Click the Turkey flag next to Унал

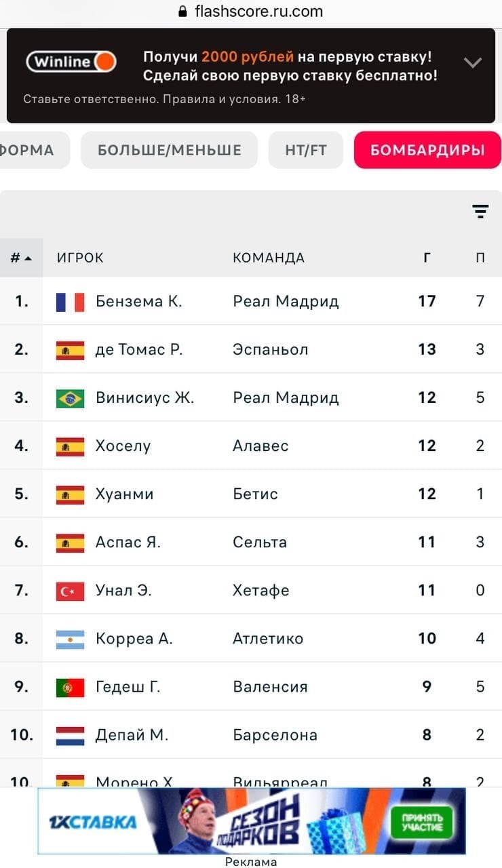[x=70, y=591]
